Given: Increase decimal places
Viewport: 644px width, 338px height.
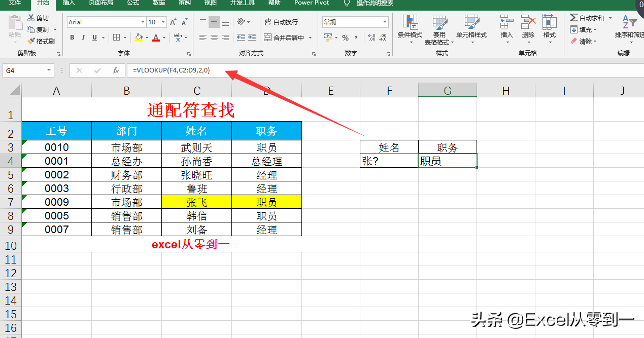Looking at the screenshot, I should coord(371,37).
